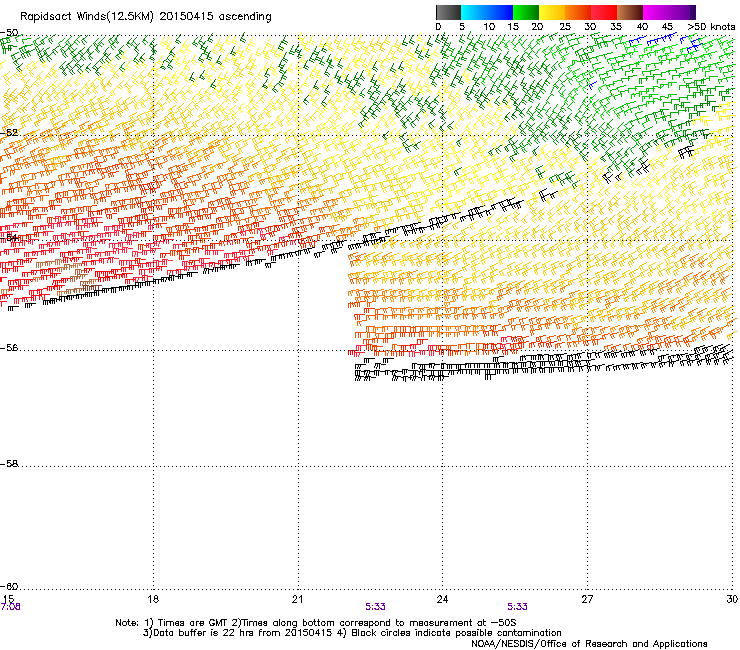
Task: Click the 'Times are GMT' note line
Action: click(316, 623)
